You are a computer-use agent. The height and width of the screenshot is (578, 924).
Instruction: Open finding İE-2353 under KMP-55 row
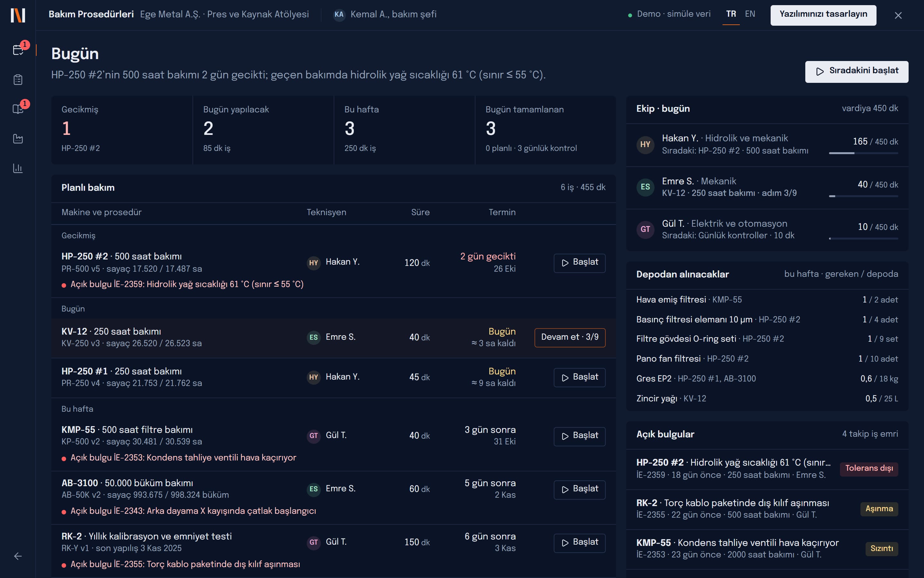[179, 458]
